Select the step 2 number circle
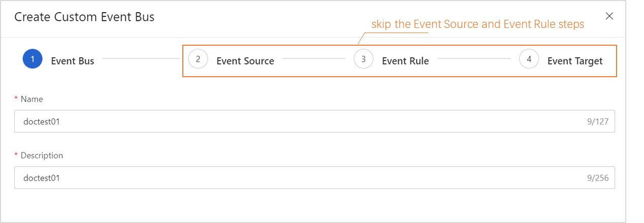The width and height of the screenshot is (644, 223). (x=198, y=59)
